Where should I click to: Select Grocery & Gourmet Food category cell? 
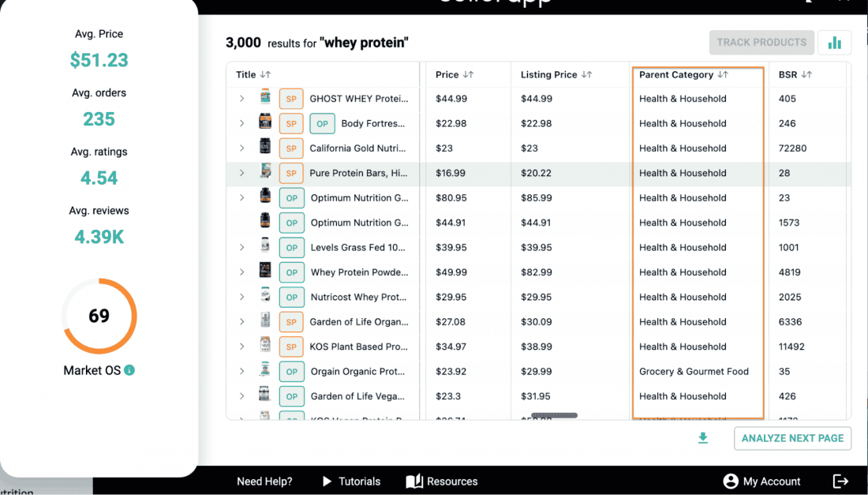click(x=694, y=372)
